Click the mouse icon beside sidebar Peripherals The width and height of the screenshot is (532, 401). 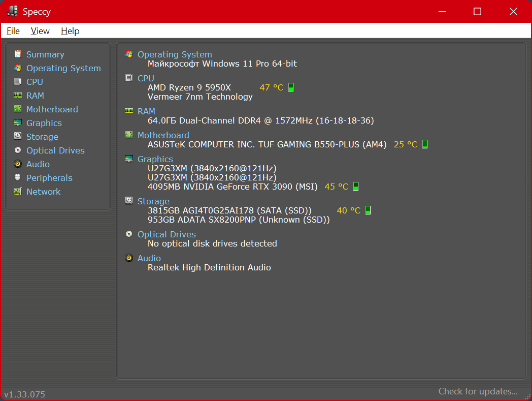(x=18, y=177)
